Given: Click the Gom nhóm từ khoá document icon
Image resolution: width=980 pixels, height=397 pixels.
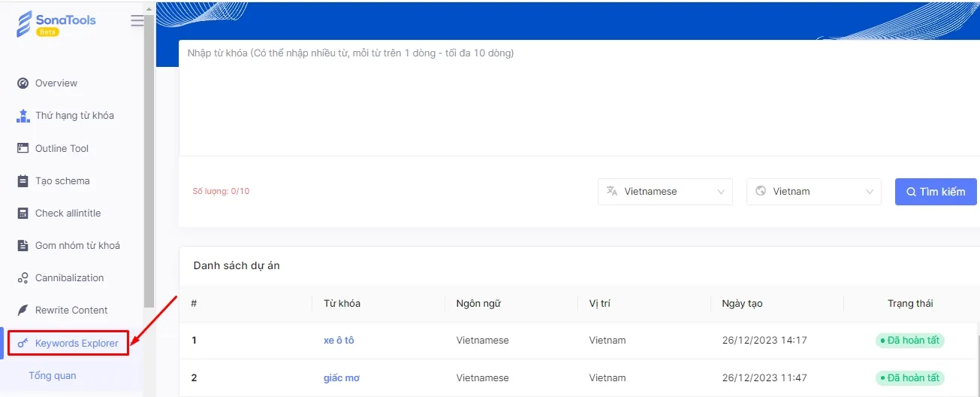Looking at the screenshot, I should (x=23, y=246).
